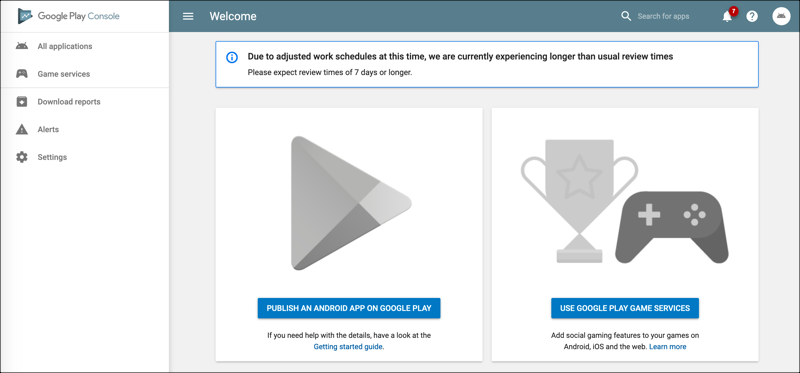Screen dimensions: 800x373
Task: Click Publish an Android App on Google Play
Action: (x=349, y=308)
